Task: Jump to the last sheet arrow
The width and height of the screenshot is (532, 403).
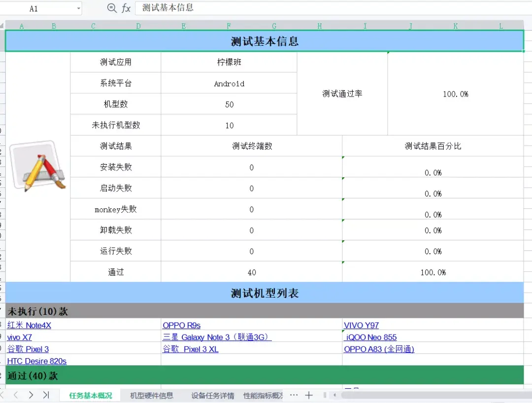Action: click(46, 395)
